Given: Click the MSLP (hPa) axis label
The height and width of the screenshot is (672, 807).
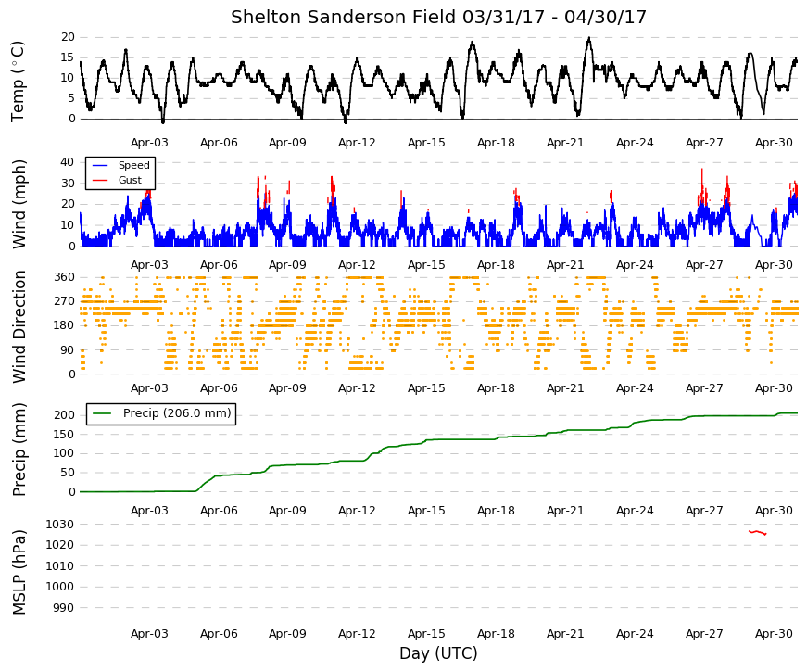Looking at the screenshot, I should point(19,573).
